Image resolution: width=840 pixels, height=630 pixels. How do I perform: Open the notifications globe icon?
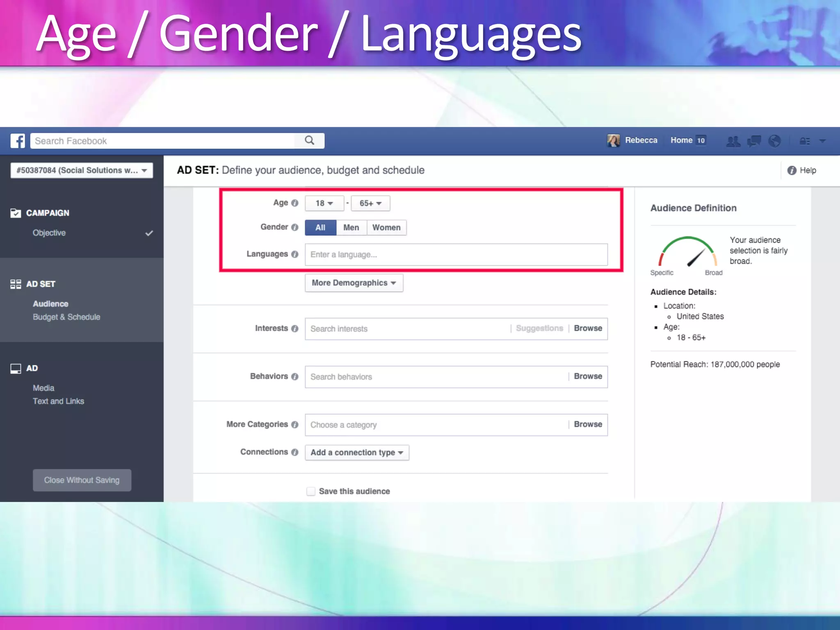click(x=774, y=141)
